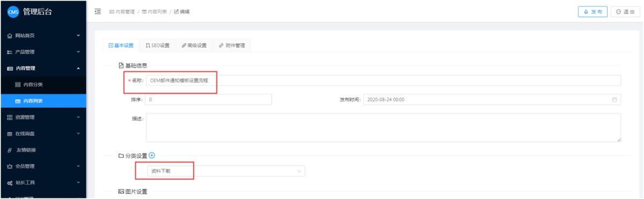Toggle the sidebar collapse hamburger icon
Image resolution: width=644 pixels, height=199 pixels.
(98, 11)
